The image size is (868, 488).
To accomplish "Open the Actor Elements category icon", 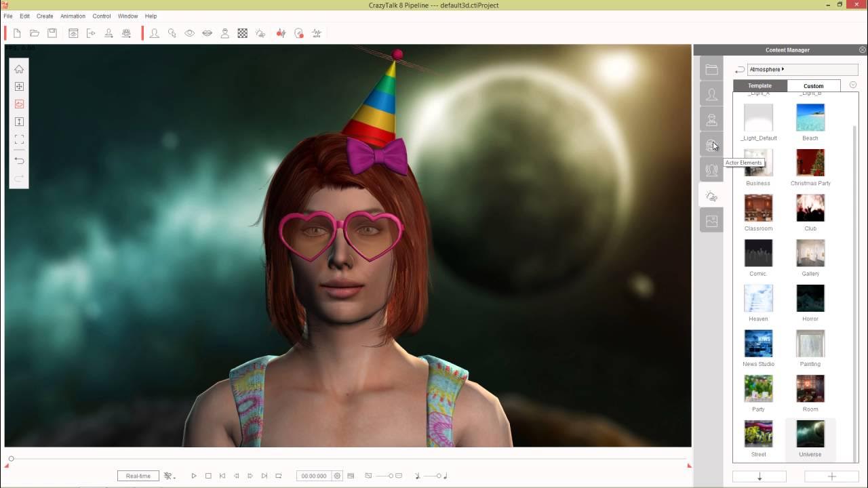I will coord(711,145).
